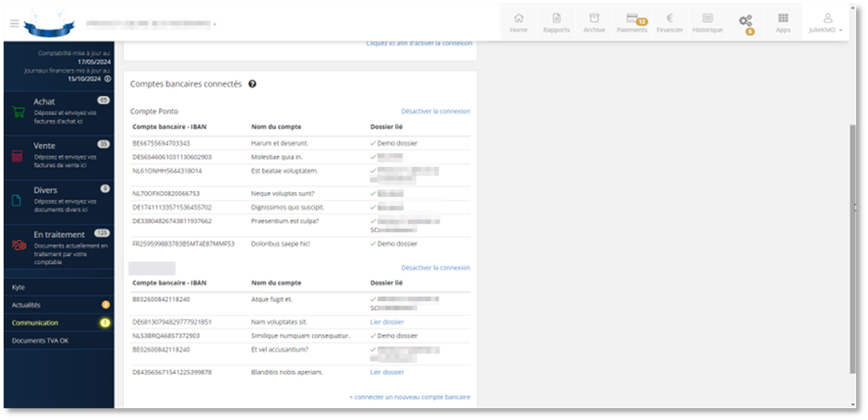This screenshot has width=868, height=420.
Task: Click the orange 6 badge under gears
Action: [750, 31]
